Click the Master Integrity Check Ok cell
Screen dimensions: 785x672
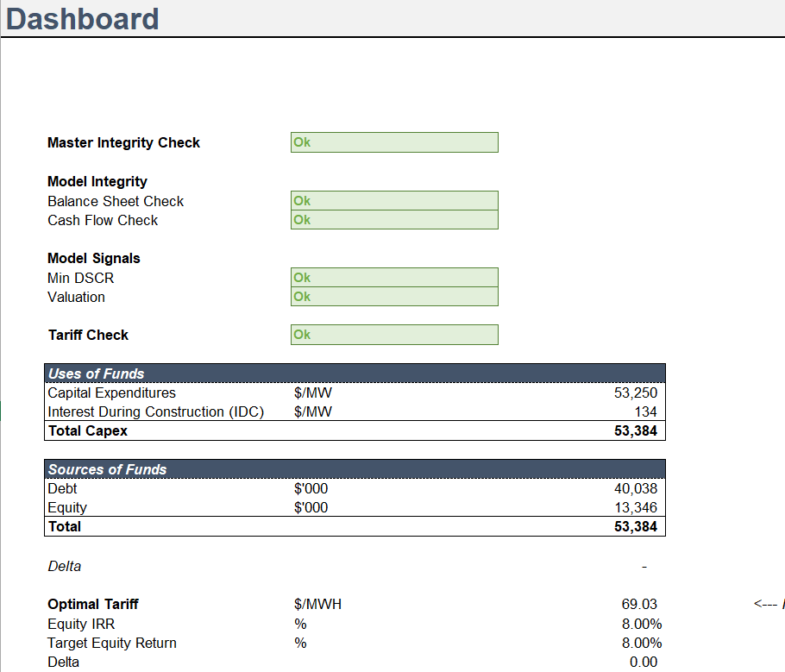pyautogui.click(x=394, y=142)
